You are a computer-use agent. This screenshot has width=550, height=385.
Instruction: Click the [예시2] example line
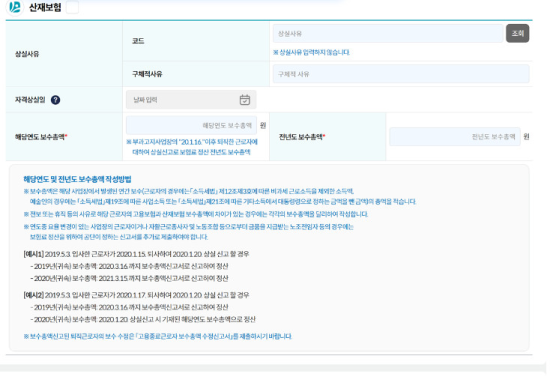point(136,295)
